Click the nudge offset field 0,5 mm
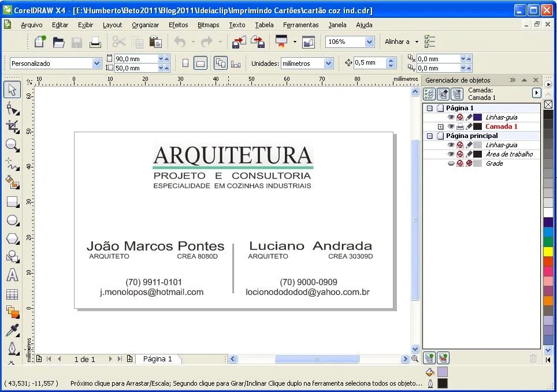The width and height of the screenshot is (557, 392). click(370, 62)
